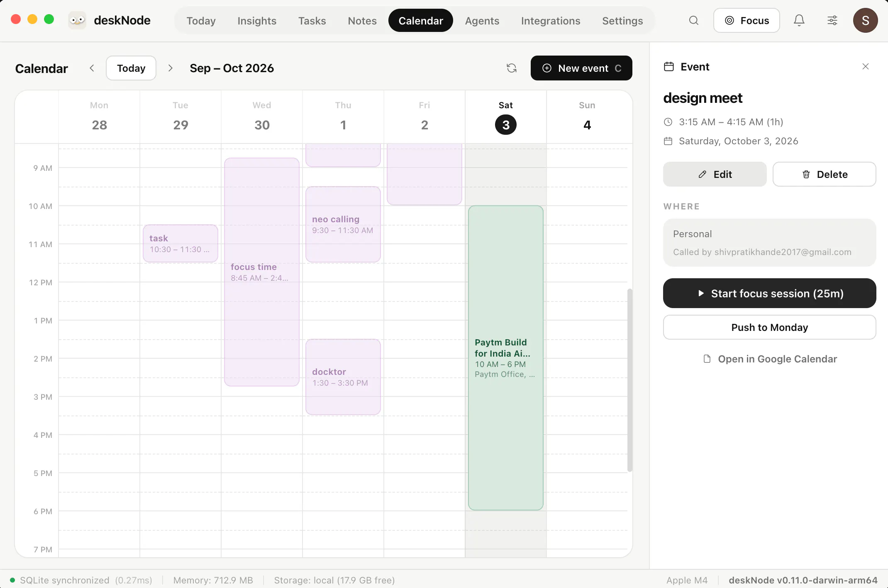This screenshot has width=888, height=588.
Task: Select Monday 28 column header
Action: pos(99,117)
